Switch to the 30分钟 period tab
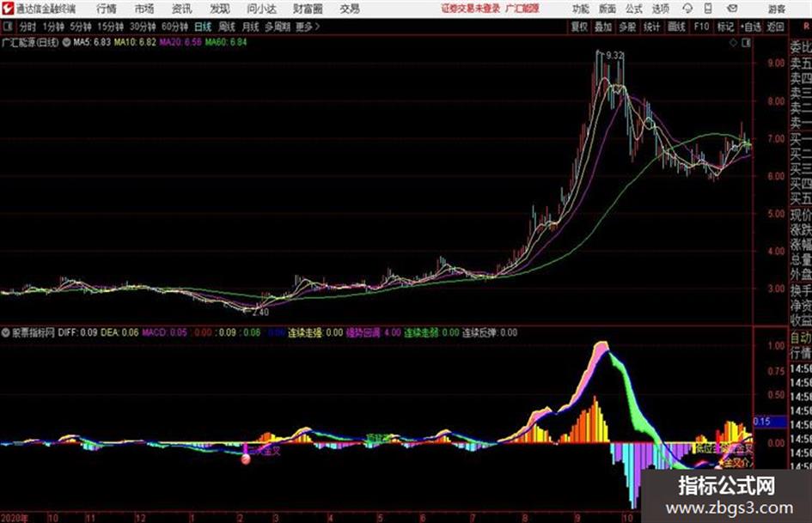 pos(143,27)
